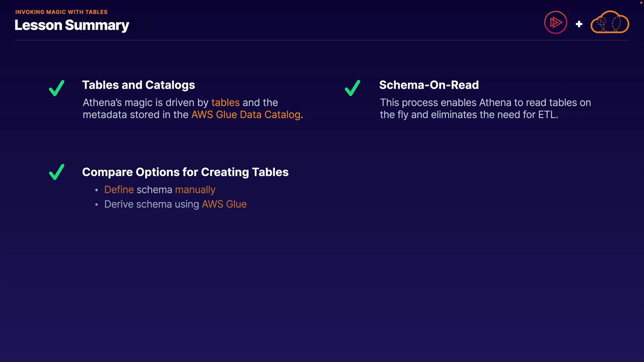Click the paragraph about eliminating ETL

tap(485, 109)
